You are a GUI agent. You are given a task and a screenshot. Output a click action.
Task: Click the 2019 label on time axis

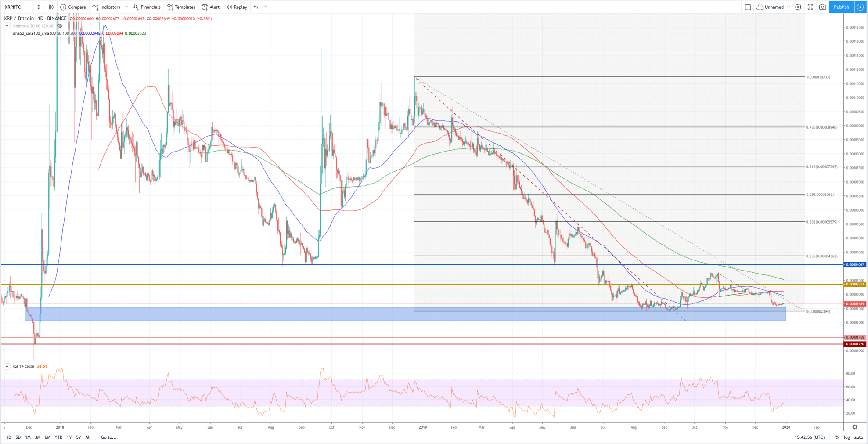point(423,427)
